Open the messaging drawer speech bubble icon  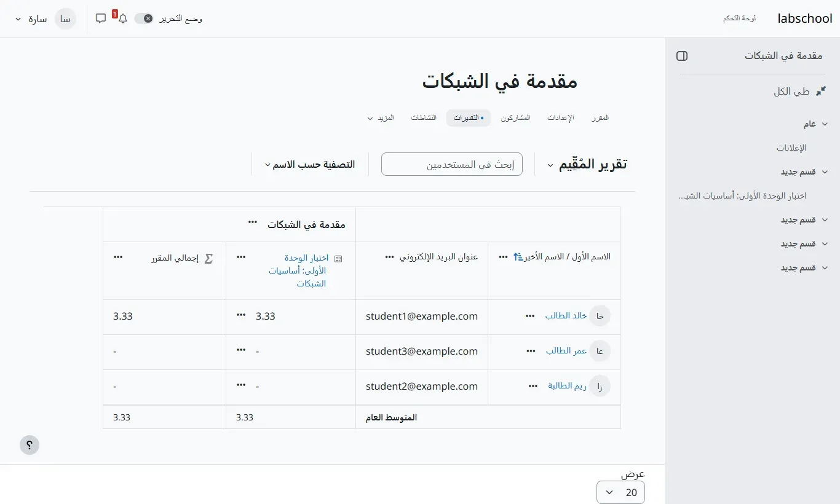pyautogui.click(x=101, y=18)
